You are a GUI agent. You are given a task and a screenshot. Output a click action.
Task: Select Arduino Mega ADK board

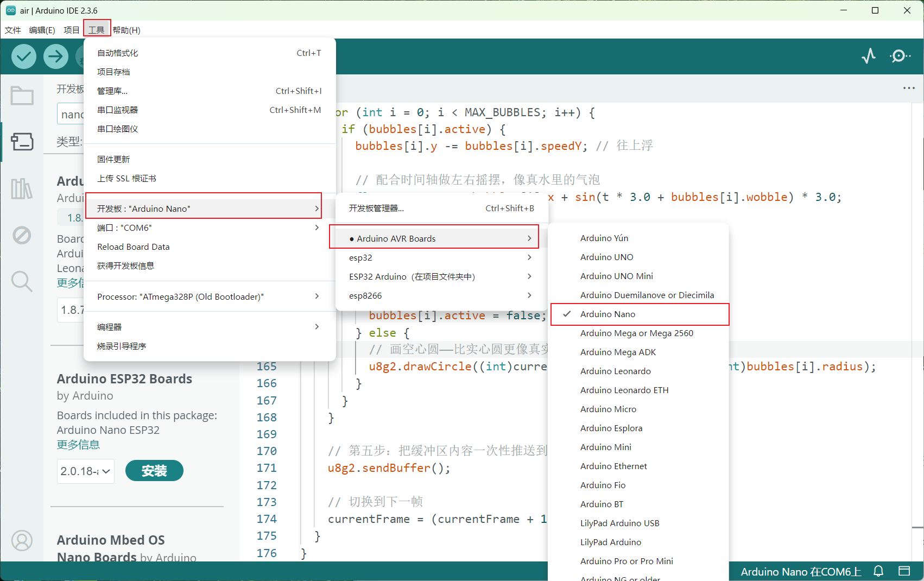[638, 352]
